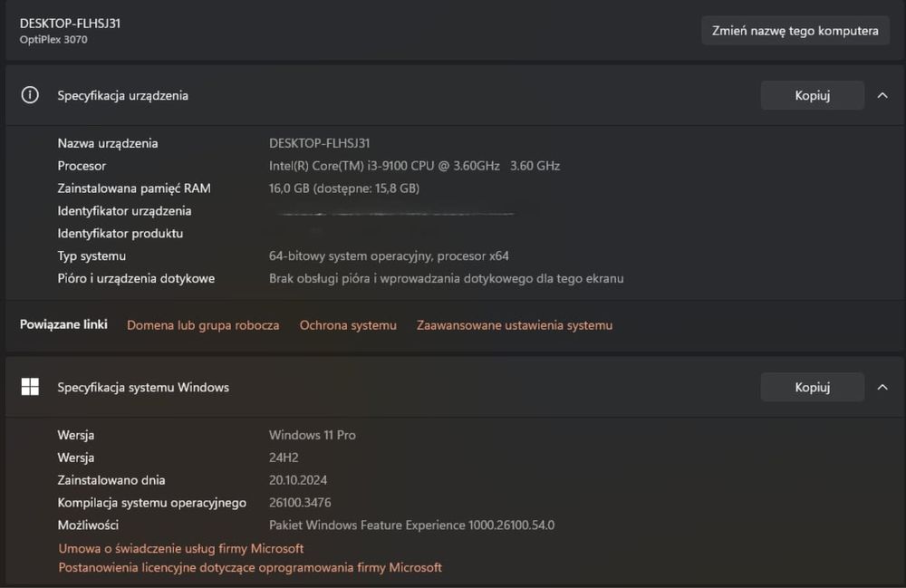Open the Ochrona systemu link
The height and width of the screenshot is (588, 906).
pyautogui.click(x=348, y=325)
